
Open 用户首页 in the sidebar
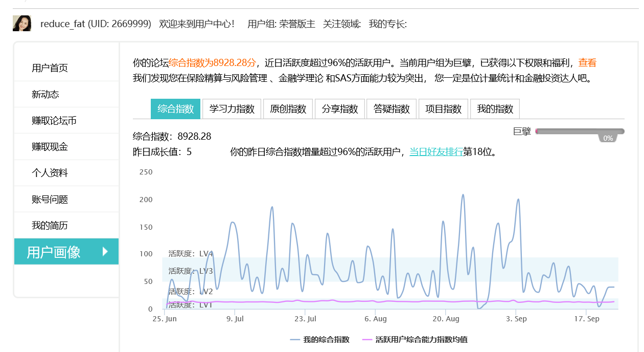pos(66,68)
